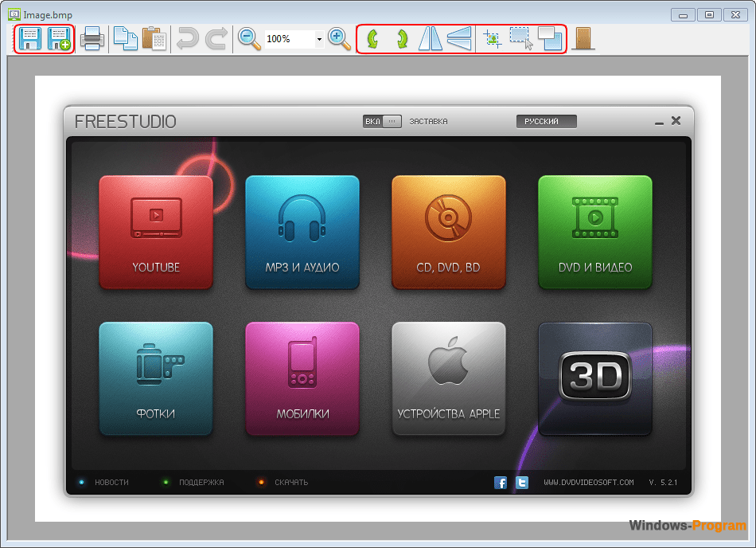The image size is (756, 548).
Task: Select the crop tool
Action: (x=492, y=38)
